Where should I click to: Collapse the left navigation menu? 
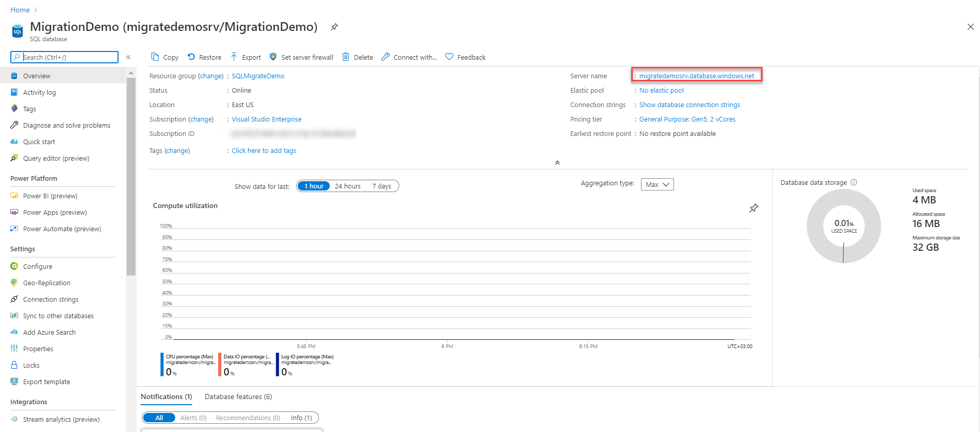click(x=128, y=57)
